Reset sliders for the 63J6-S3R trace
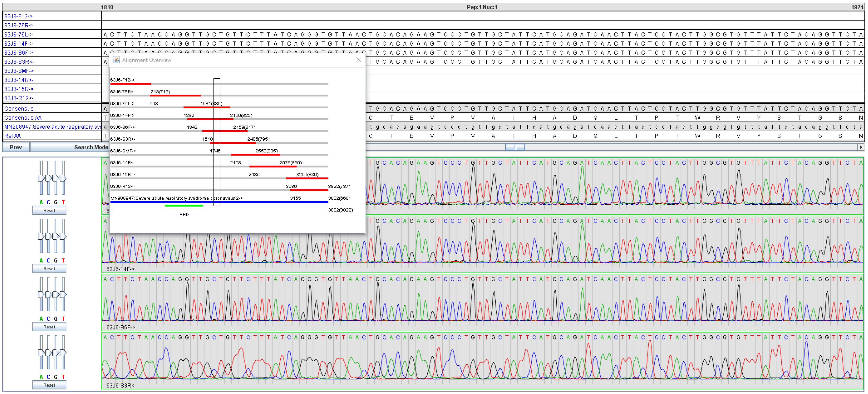Image resolution: width=868 pixels, height=394 pixels. coord(49,385)
